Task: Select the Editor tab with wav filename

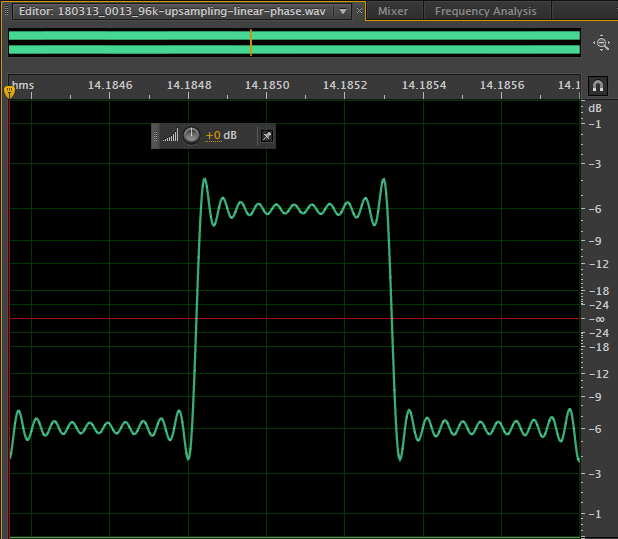Action: (x=175, y=11)
